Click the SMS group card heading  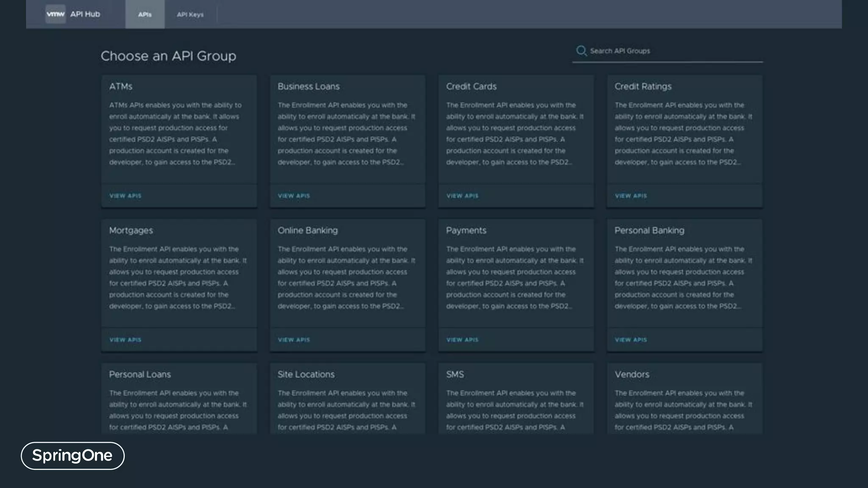pos(455,374)
